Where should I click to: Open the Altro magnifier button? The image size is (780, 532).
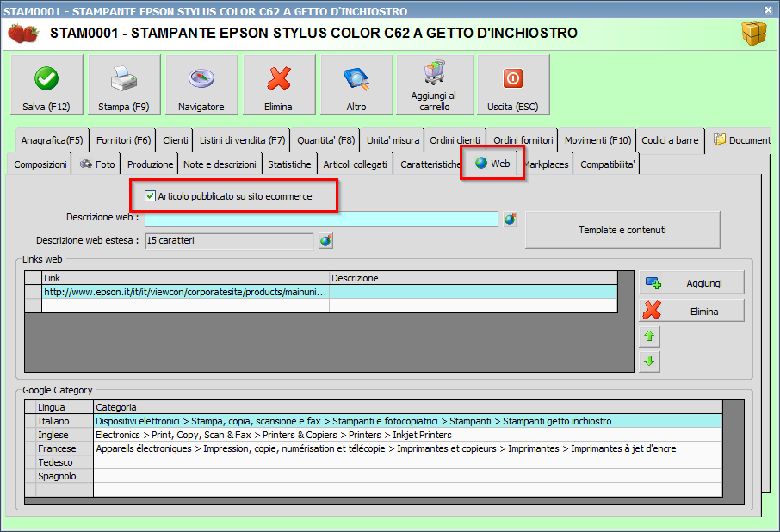pyautogui.click(x=356, y=85)
